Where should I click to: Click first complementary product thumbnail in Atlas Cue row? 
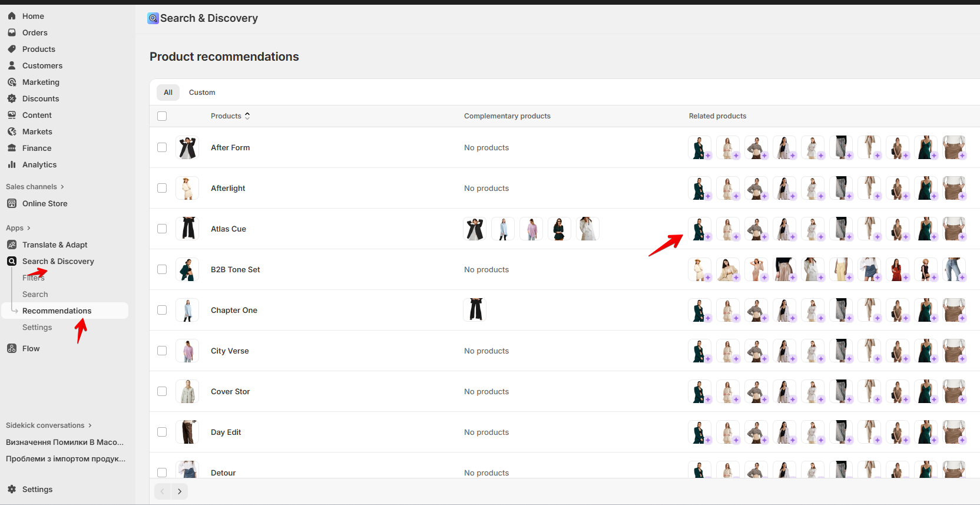[475, 229]
